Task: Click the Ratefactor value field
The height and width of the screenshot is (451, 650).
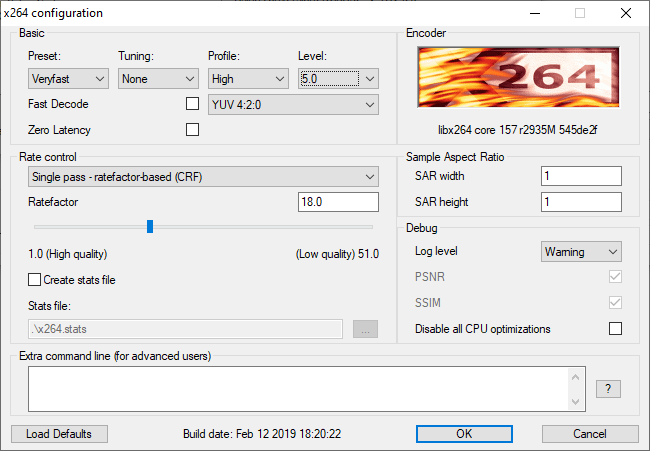Action: pyautogui.click(x=338, y=202)
